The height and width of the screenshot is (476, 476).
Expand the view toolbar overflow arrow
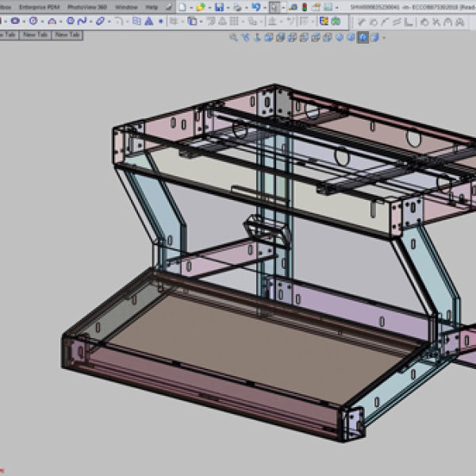click(384, 37)
